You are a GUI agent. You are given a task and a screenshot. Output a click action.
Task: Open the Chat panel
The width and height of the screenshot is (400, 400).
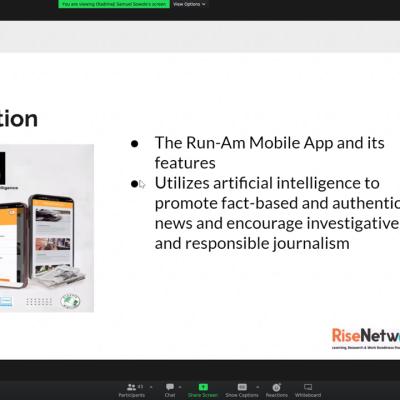point(170,390)
